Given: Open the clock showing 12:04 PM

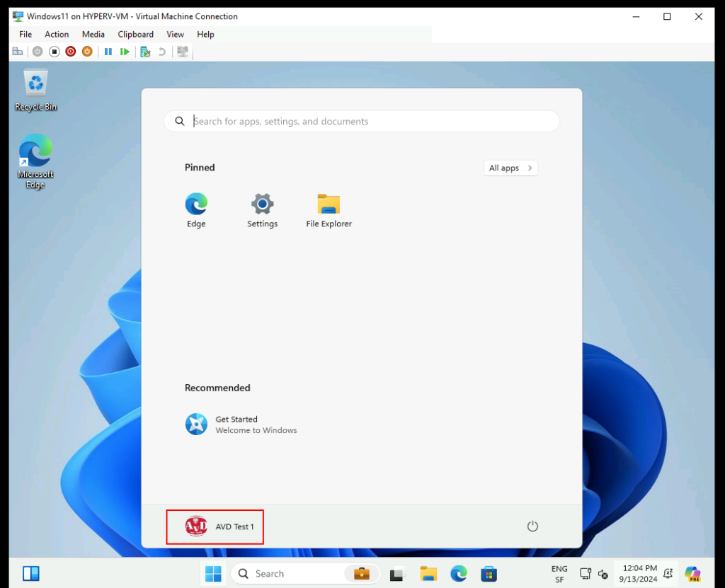Looking at the screenshot, I should click(x=638, y=574).
